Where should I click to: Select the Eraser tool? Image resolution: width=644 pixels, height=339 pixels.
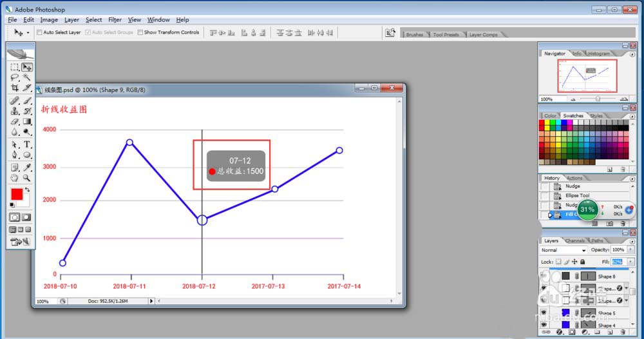[x=14, y=122]
